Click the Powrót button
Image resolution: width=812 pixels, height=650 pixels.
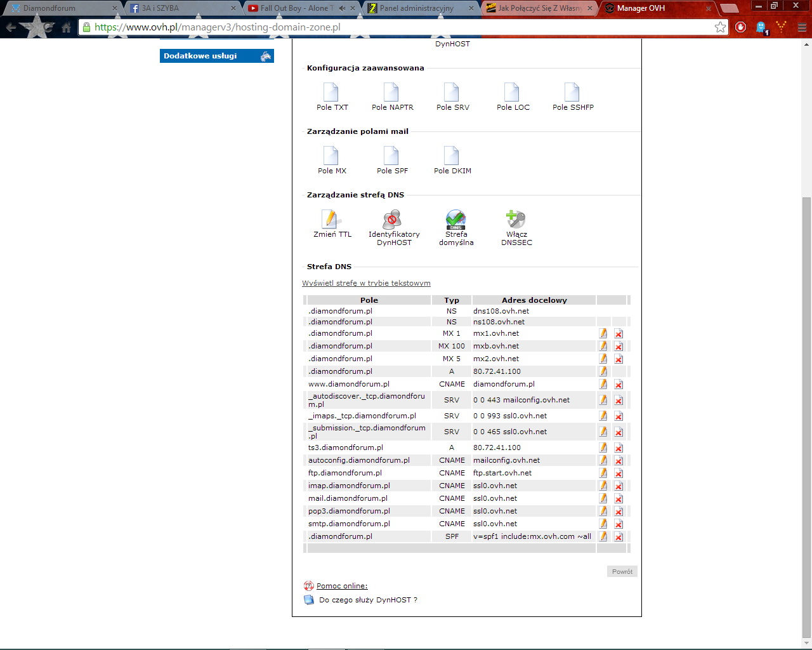[x=622, y=571]
